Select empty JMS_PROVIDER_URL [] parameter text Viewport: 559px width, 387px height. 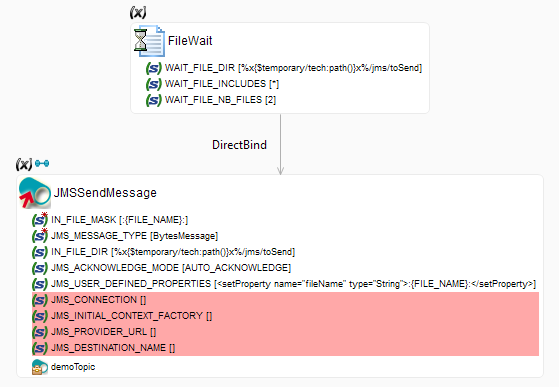pos(103,332)
